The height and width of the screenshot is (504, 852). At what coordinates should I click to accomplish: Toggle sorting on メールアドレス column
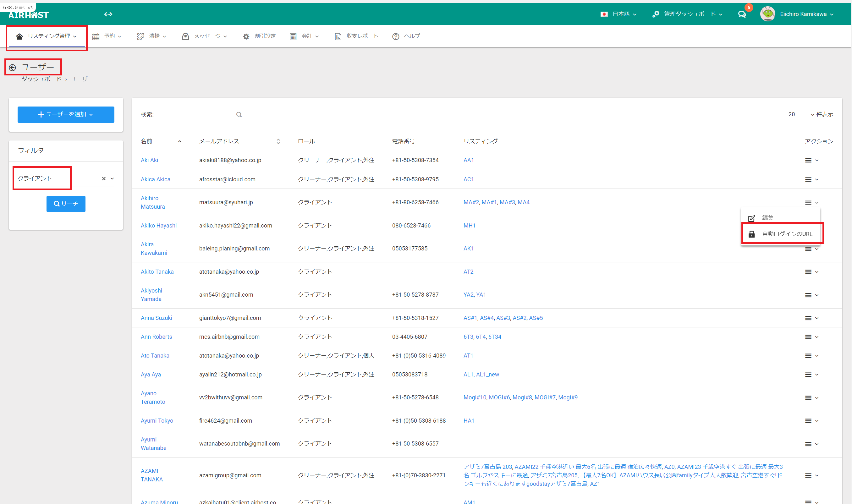point(278,141)
